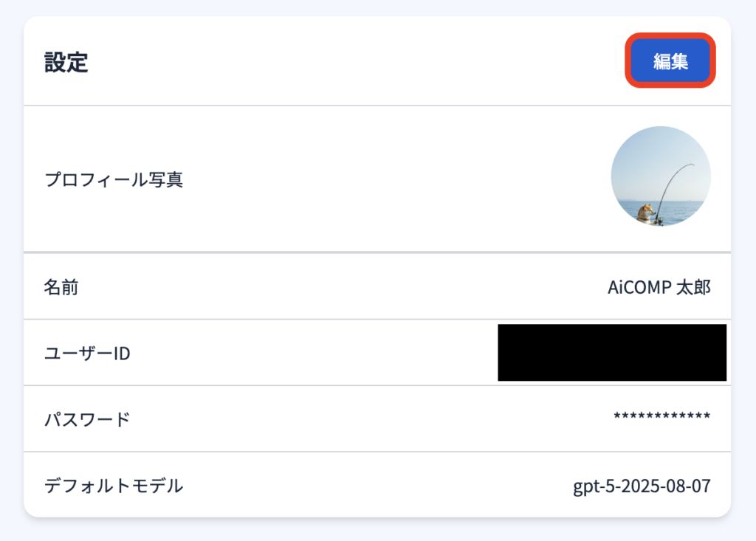The image size is (756, 541).
Task: Click the word 太郎 in the name
Action: [x=694, y=287]
